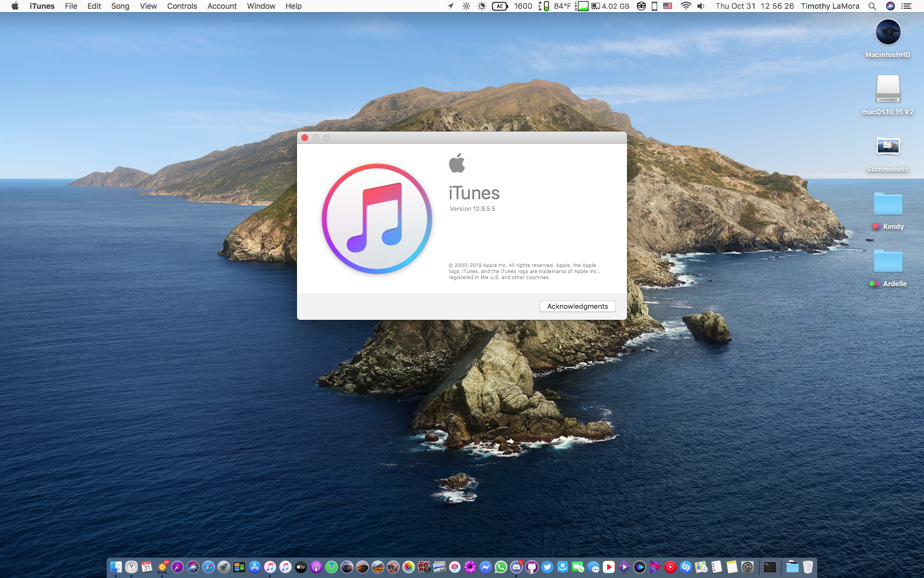Select the Screenshots folder on desktop
Image resolution: width=924 pixels, height=578 pixels.
point(888,148)
